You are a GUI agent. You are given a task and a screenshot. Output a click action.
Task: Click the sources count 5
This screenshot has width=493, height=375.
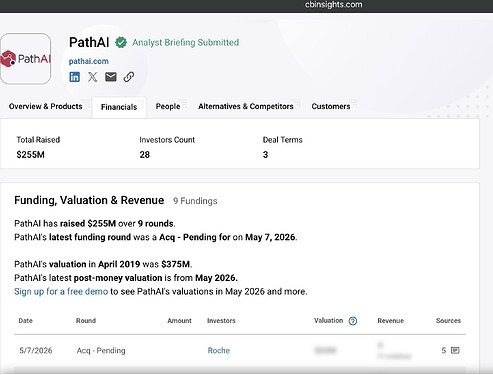(x=444, y=350)
